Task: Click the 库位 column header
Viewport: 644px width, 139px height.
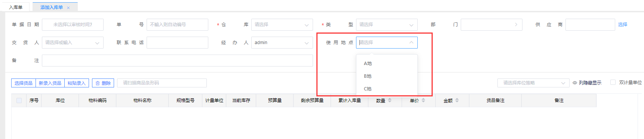Action: point(60,101)
